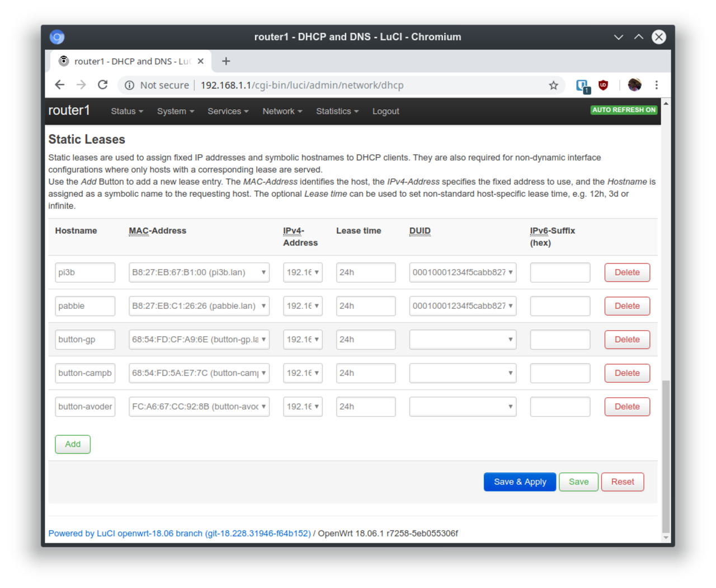The width and height of the screenshot is (716, 588).
Task: Open the Status menu
Action: pyautogui.click(x=127, y=111)
